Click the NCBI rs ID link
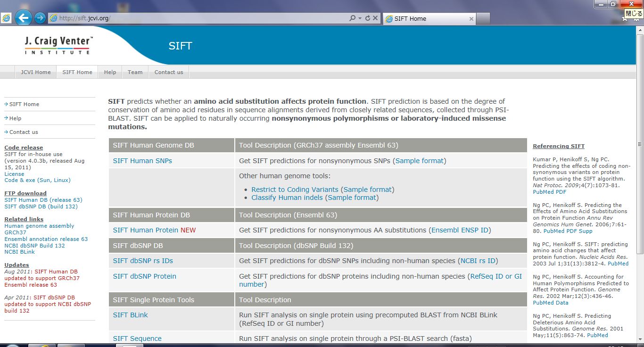 pos(478,261)
